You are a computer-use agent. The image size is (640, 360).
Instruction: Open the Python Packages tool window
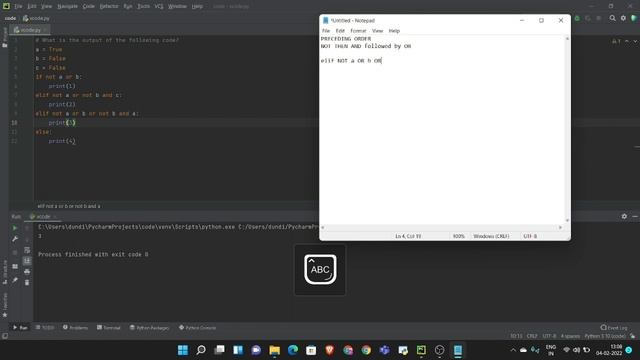click(x=149, y=327)
